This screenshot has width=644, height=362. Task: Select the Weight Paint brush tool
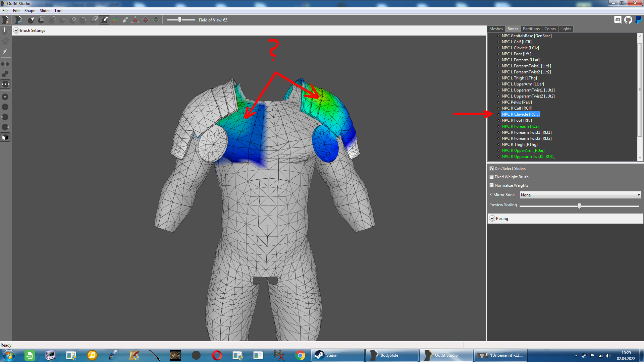(104, 20)
